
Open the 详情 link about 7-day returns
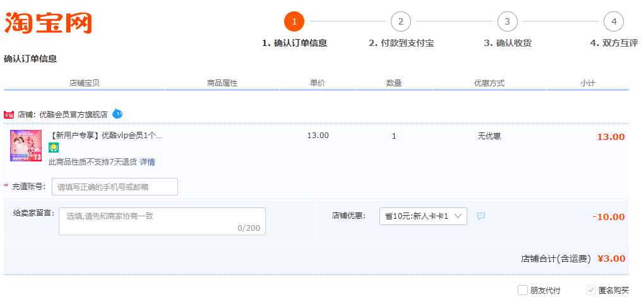pyautogui.click(x=148, y=162)
